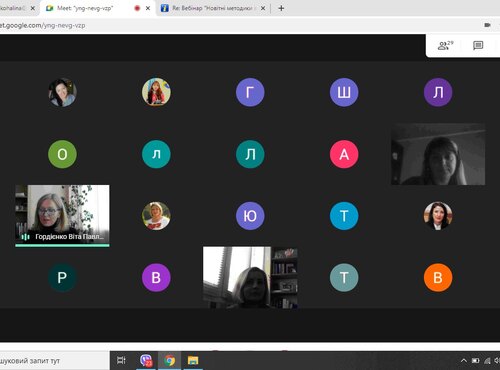Click the video tile with bookshelf background
The image size is (500, 370).
coord(250,277)
